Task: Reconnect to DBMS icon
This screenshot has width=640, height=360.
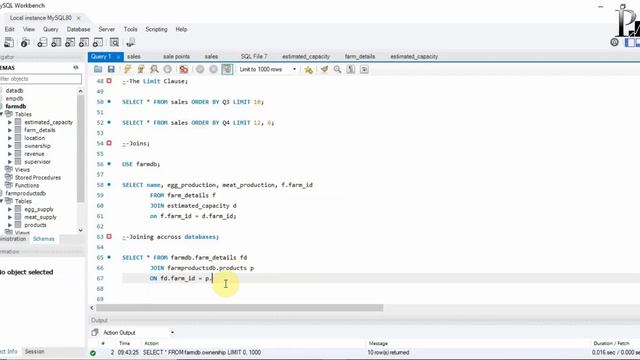Action: (131, 42)
